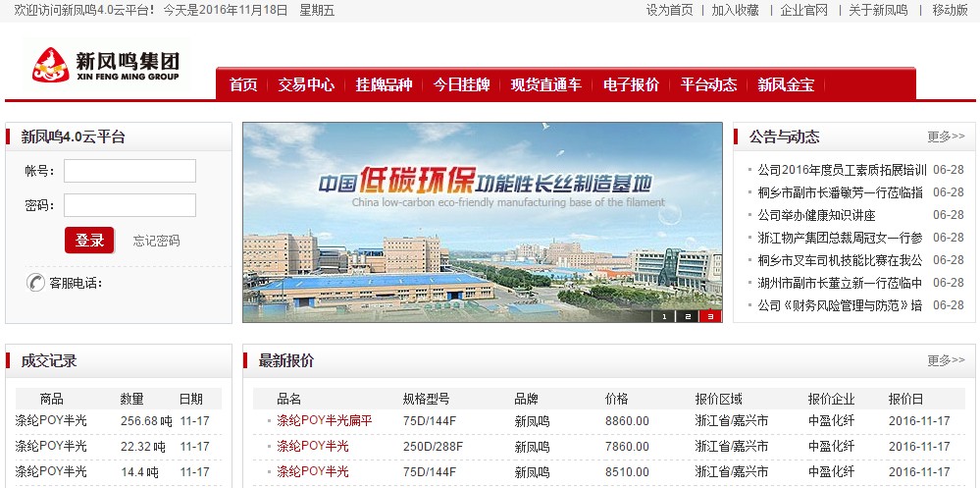
Task: Switch banner to slide 1
Action: pos(664,316)
